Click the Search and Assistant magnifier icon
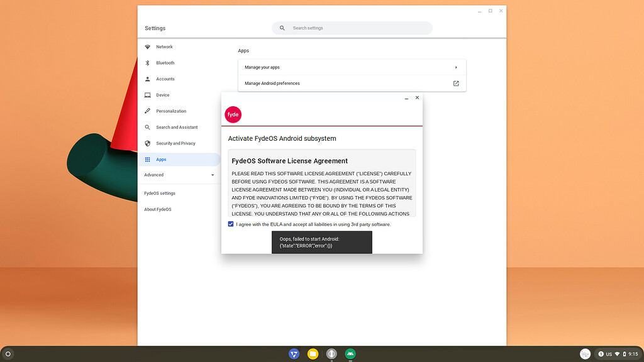 tap(147, 127)
